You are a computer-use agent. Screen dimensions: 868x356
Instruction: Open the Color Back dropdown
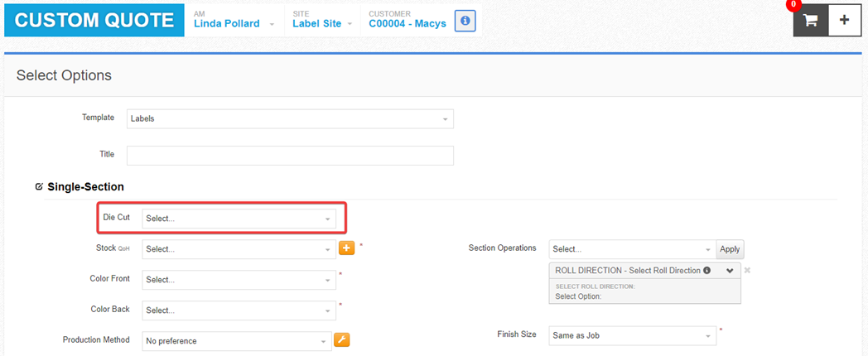point(239,310)
